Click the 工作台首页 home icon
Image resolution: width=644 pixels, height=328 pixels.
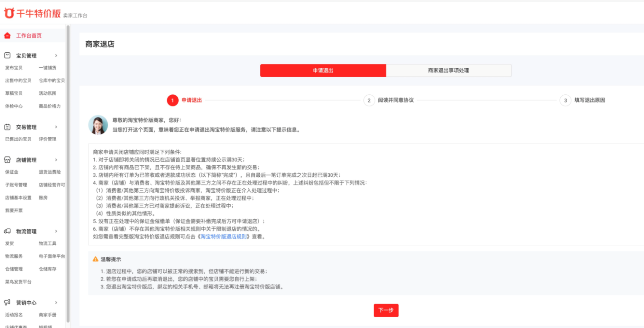(6, 35)
